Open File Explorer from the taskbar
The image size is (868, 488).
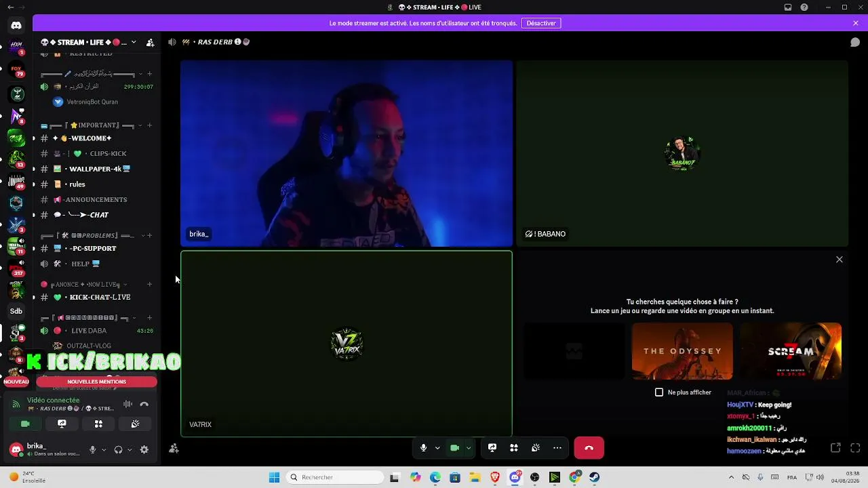tap(475, 477)
